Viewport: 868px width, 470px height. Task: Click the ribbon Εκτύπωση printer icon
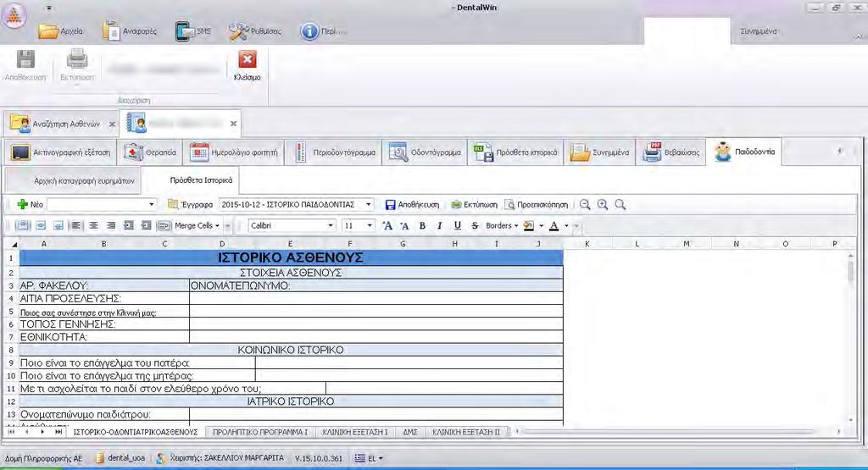pyautogui.click(x=77, y=60)
